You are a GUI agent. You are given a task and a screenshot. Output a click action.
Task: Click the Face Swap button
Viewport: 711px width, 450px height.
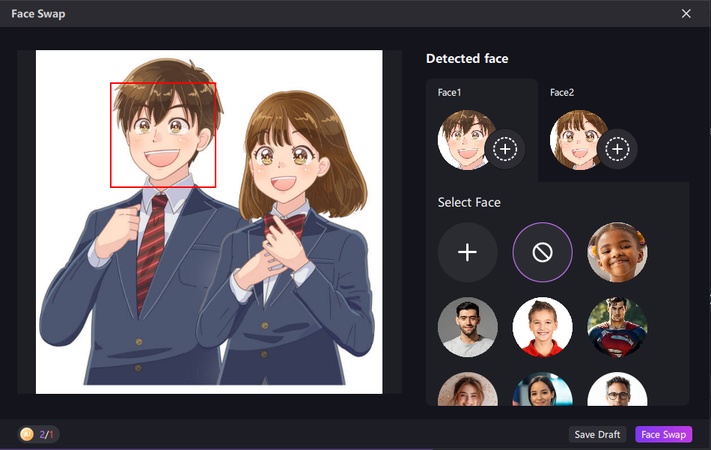pyautogui.click(x=663, y=435)
